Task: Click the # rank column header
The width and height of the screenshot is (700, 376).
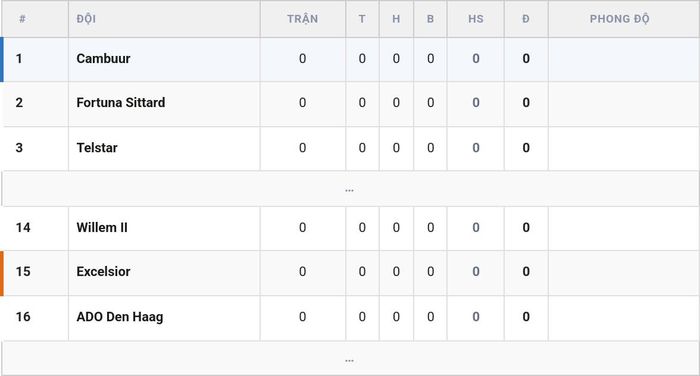Action: coord(22,19)
